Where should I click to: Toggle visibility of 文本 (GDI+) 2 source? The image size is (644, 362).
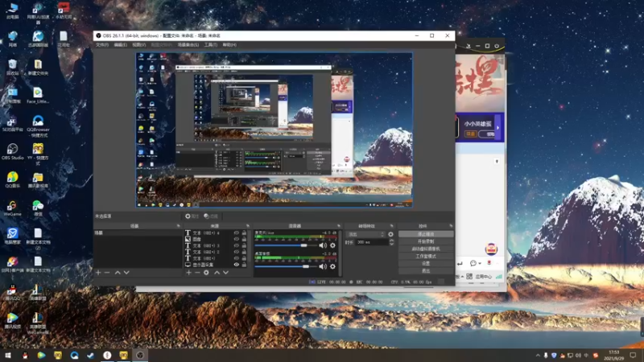236,252
